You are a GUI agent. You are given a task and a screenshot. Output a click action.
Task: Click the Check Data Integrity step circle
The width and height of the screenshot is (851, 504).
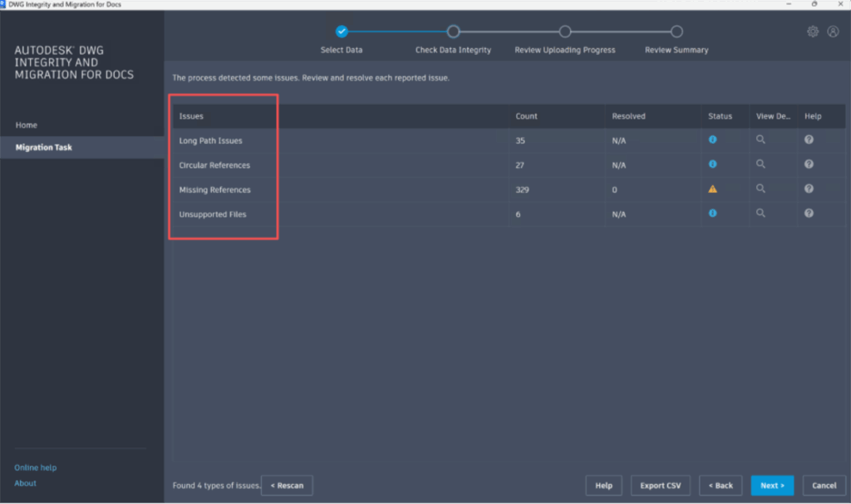(x=453, y=32)
